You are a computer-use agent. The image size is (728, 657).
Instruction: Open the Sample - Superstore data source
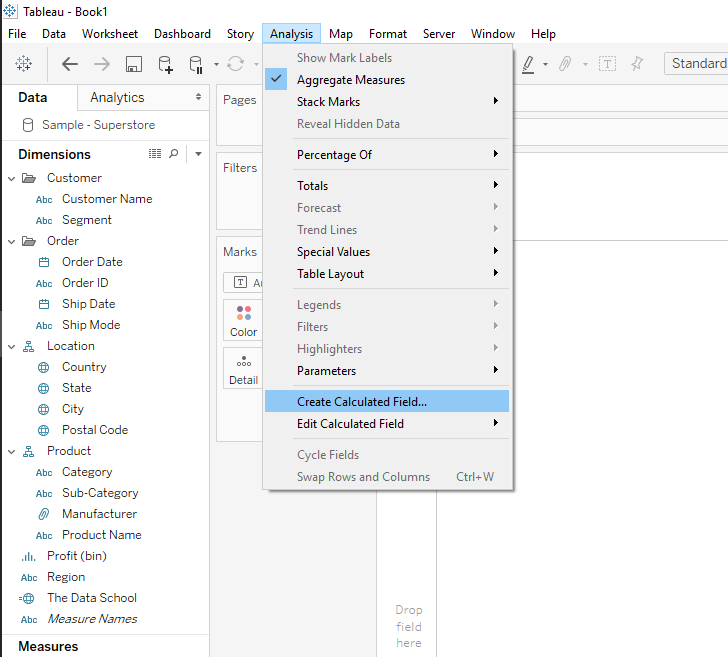coord(97,125)
